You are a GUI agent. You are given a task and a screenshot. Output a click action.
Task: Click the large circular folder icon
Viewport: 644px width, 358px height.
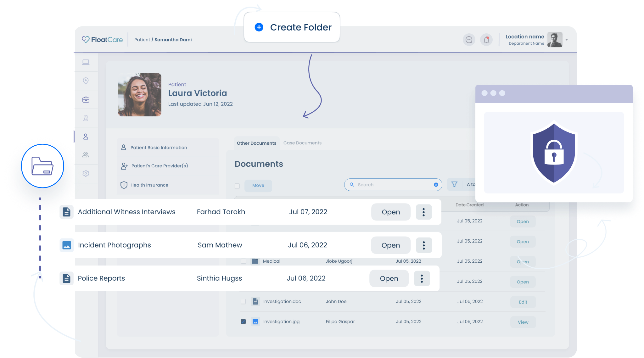[42, 166]
